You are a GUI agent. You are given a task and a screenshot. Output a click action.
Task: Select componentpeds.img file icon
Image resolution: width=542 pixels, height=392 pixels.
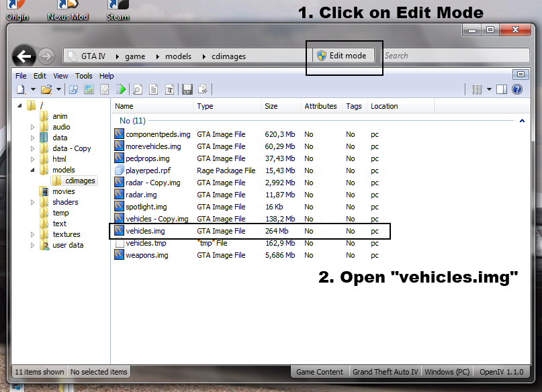119,134
